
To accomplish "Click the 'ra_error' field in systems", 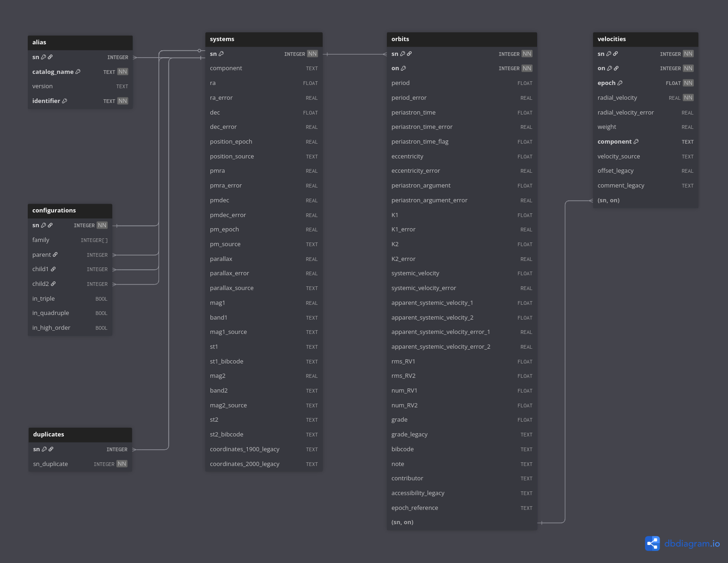I will point(264,98).
